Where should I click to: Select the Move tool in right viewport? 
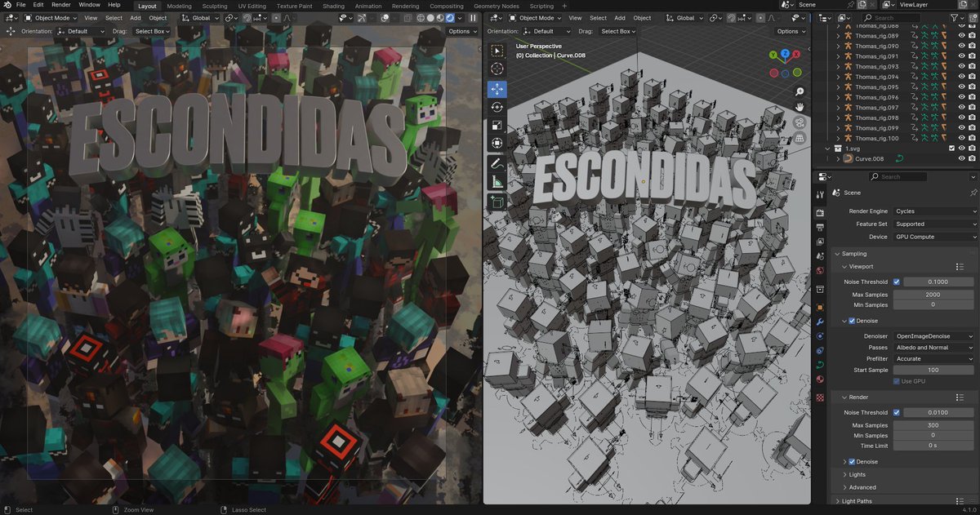(497, 89)
